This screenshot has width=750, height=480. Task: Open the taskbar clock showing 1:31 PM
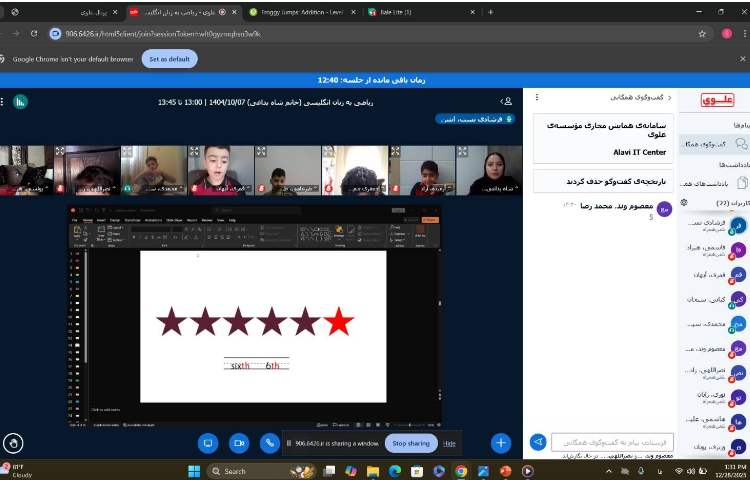coord(731,471)
